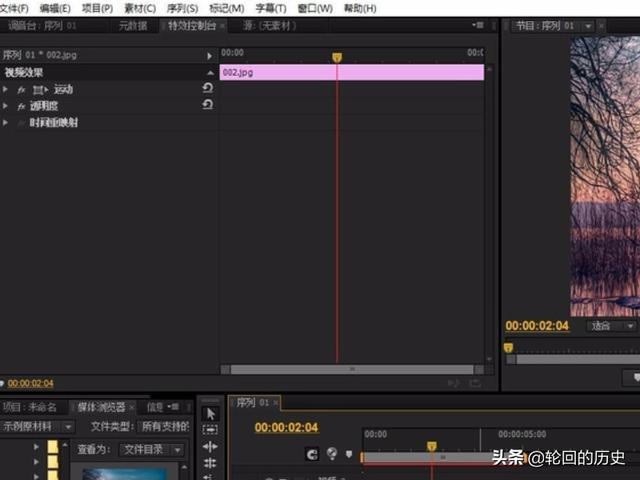Select the Ripple Edit tool
This screenshot has height=480, width=640.
pos(210,447)
